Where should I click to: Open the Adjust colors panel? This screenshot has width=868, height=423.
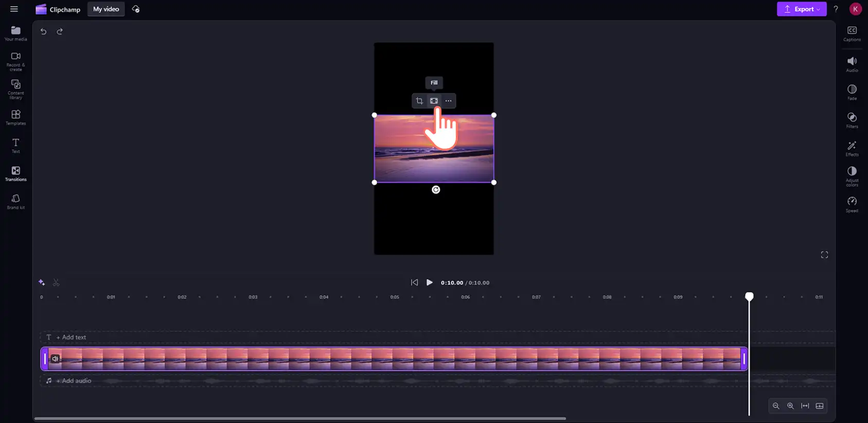[x=852, y=177]
